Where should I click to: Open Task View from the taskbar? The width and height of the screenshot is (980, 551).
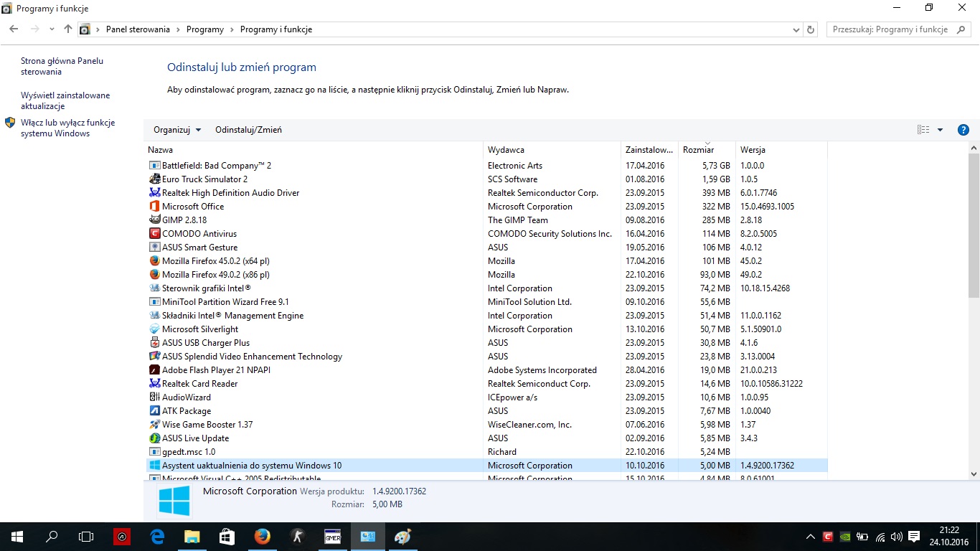tap(86, 536)
